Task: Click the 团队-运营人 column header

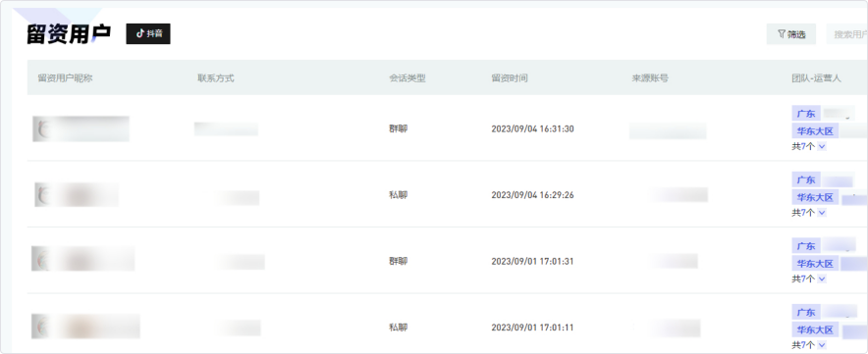Action: click(816, 78)
